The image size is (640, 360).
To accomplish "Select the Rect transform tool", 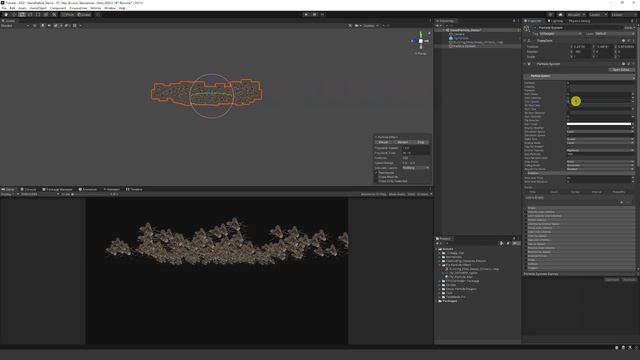I will tap(38, 15).
